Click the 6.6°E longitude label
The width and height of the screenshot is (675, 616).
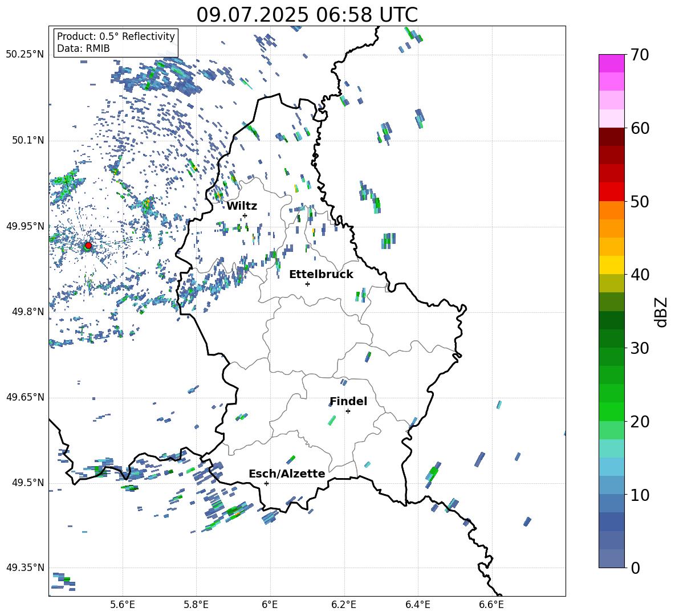point(491,605)
